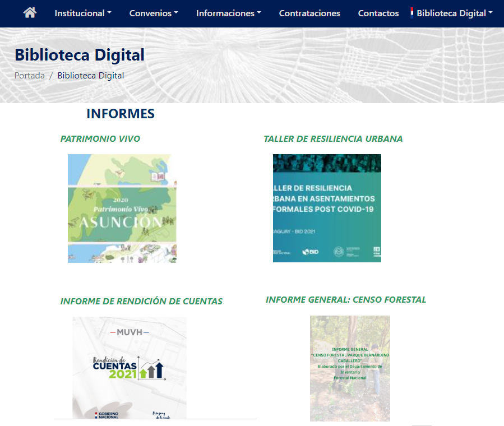The width and height of the screenshot is (504, 426).
Task: Click the large Biblioteca Digital page title
Action: (x=80, y=55)
